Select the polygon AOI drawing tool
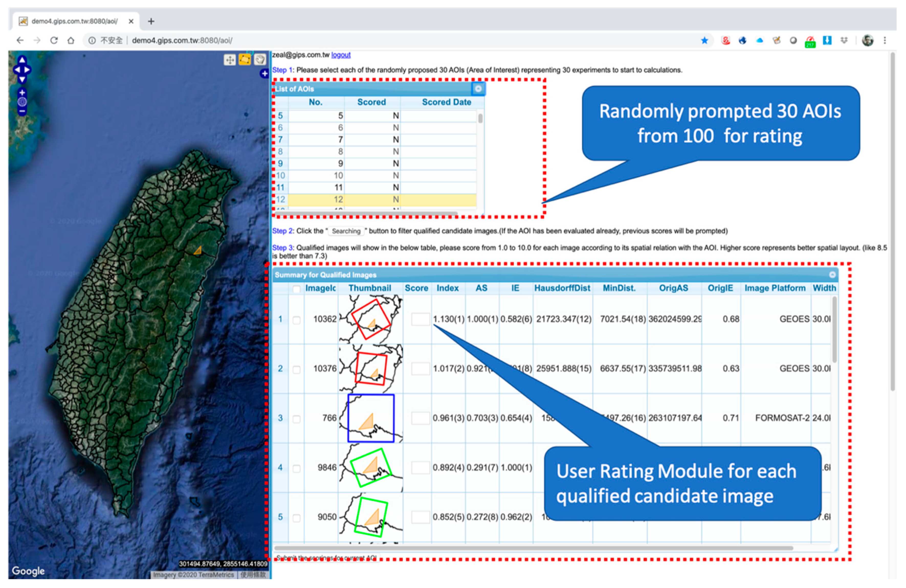Image resolution: width=906 pixels, height=588 pixels. pos(244,60)
